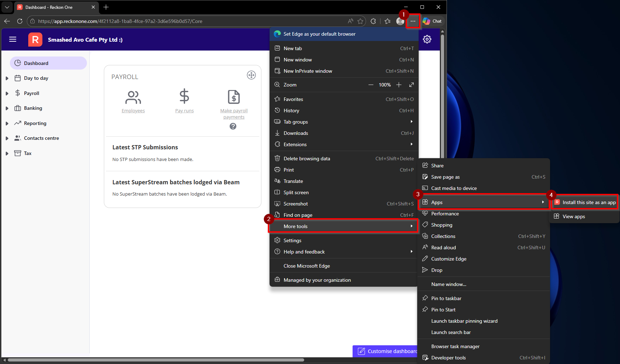Expand the Payroll sidebar section
620x364 pixels.
pyautogui.click(x=7, y=94)
